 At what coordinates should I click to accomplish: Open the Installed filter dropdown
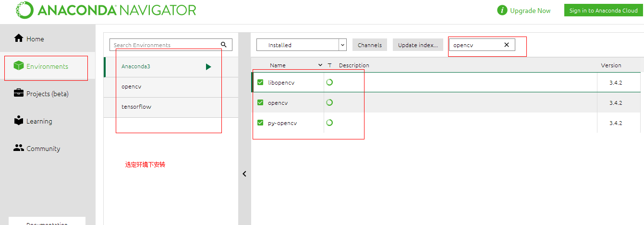(302, 45)
